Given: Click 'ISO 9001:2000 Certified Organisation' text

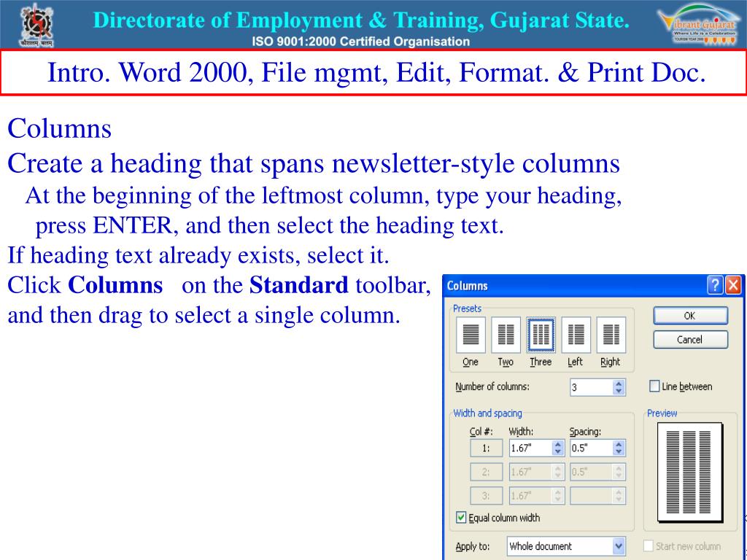Looking at the screenshot, I should coord(360,42).
